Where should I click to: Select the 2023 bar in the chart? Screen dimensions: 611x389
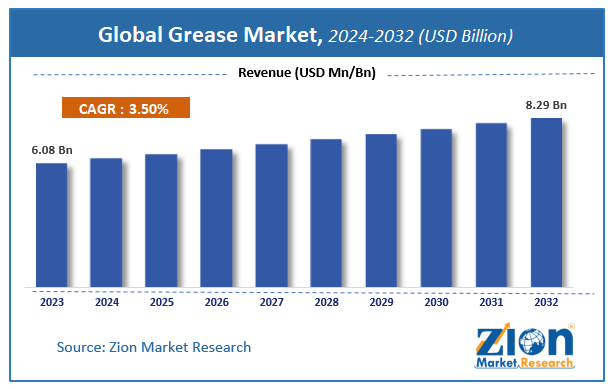[51, 225]
